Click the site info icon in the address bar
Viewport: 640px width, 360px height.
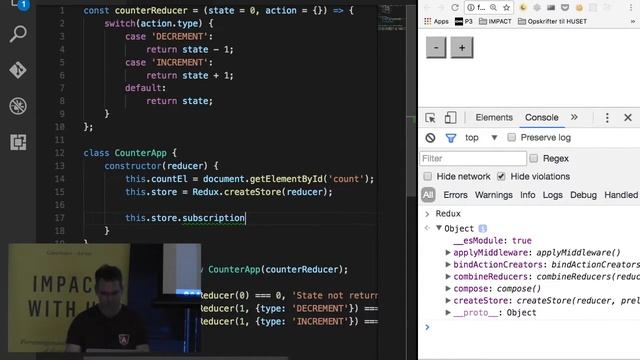471,7
